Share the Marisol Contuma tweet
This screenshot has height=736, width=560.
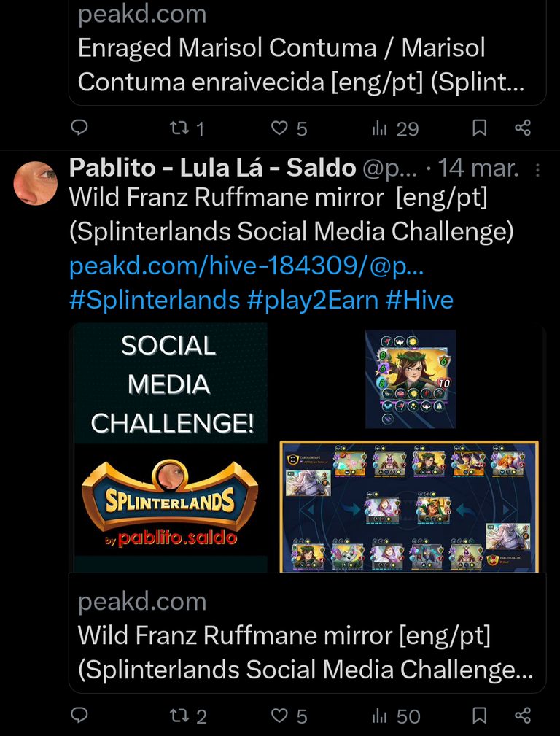522,128
